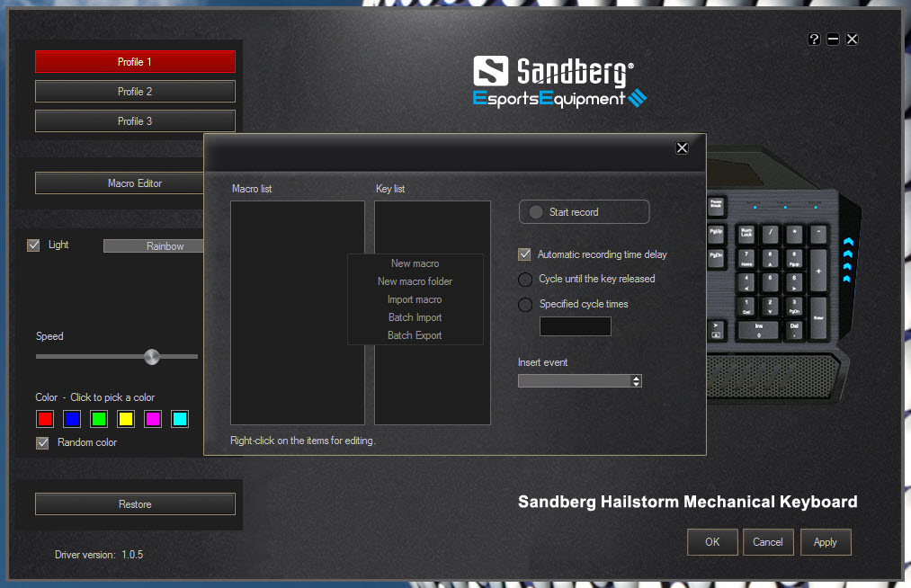Minimize the Sandberg keyboard window
The height and width of the screenshot is (588, 911).
pos(833,39)
